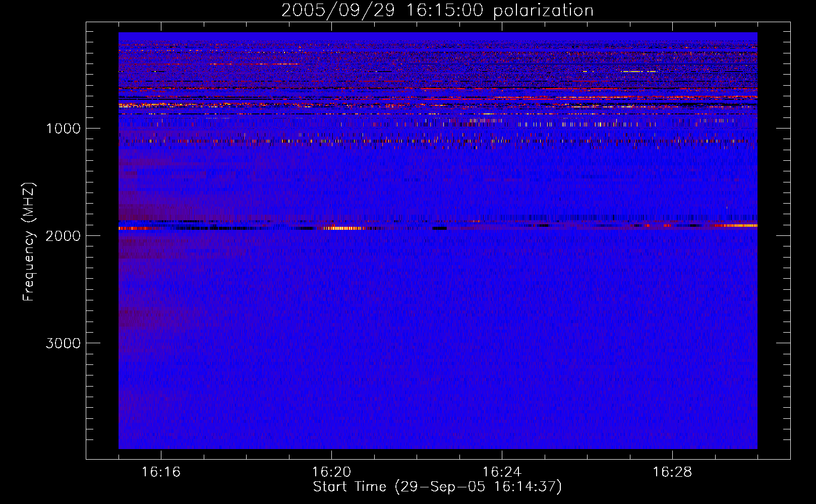The image size is (816, 504).
Task: Click the 1000 frequency tick label
Action: pos(63,129)
